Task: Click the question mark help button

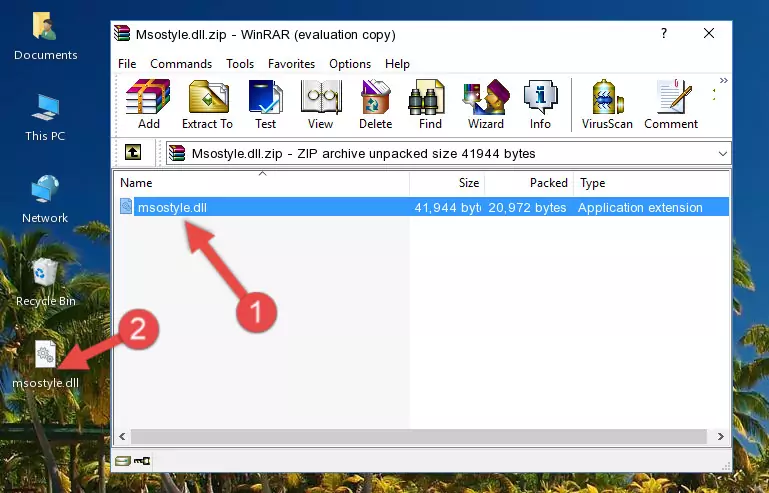Action: tap(664, 33)
